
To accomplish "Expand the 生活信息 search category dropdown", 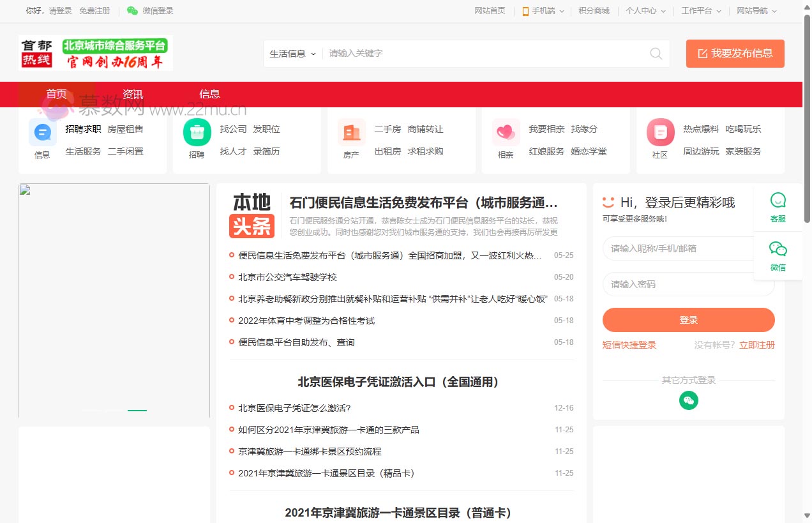I will [292, 54].
